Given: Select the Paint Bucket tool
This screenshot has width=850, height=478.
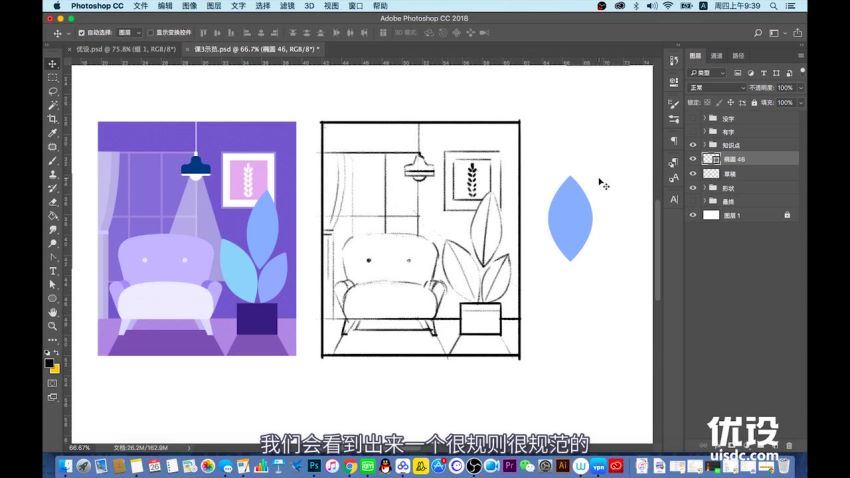Looking at the screenshot, I should 53,216.
